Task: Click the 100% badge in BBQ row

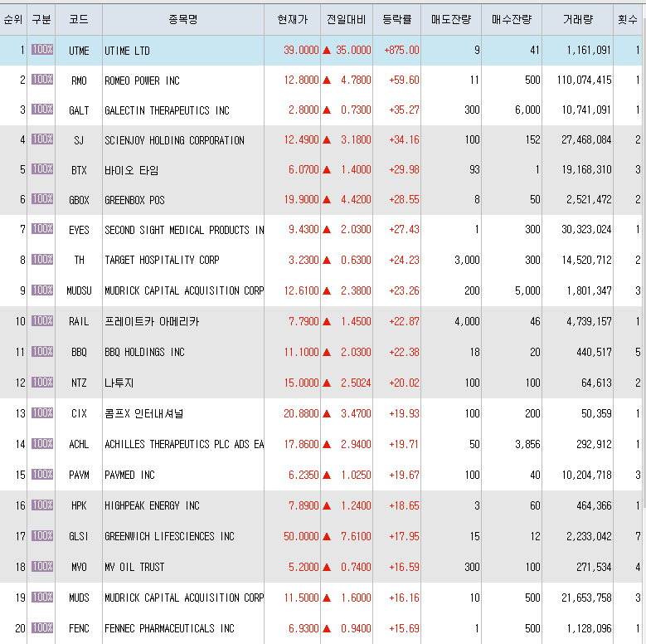Action: [42, 351]
